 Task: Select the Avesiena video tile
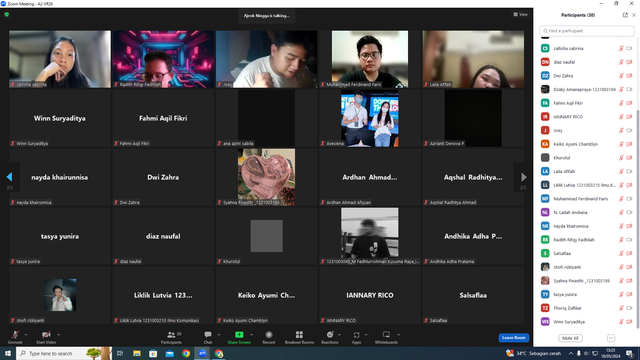pos(370,118)
